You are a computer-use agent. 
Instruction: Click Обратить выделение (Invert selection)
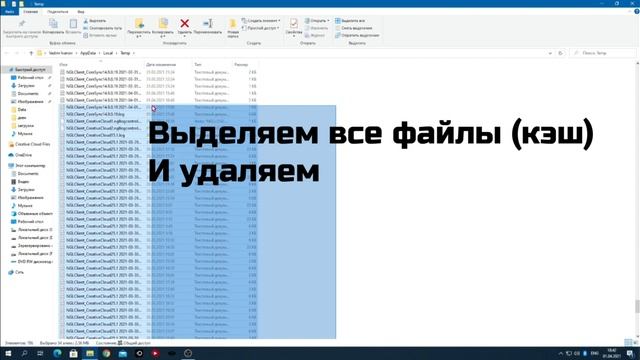(357, 36)
